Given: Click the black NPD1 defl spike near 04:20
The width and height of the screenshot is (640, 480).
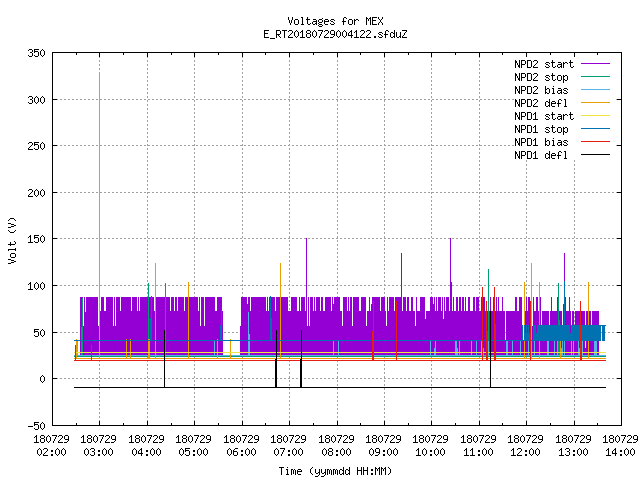Looking at the screenshot, I should coord(164,358).
